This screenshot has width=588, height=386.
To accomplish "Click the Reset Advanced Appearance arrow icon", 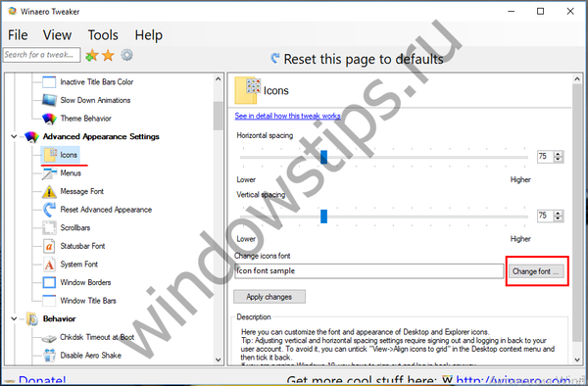I will coord(49,210).
